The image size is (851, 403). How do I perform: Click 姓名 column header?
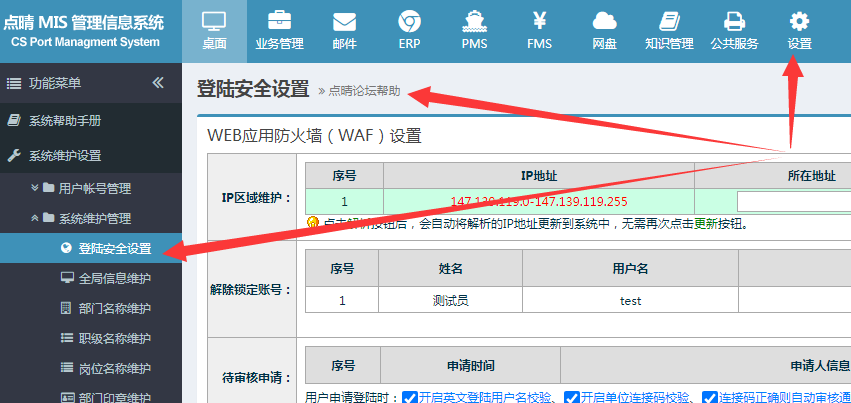coord(450,268)
